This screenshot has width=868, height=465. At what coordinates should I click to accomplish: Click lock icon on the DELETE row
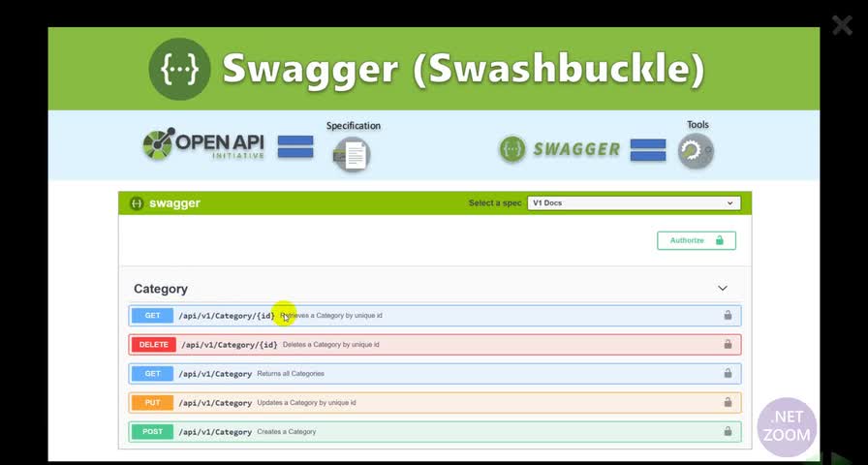(728, 344)
